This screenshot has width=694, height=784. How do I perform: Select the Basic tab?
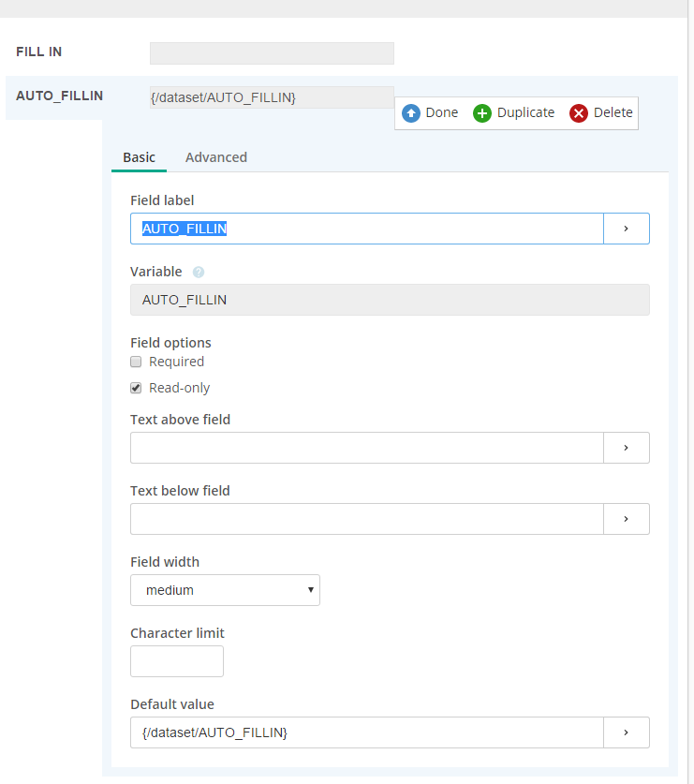click(x=139, y=157)
